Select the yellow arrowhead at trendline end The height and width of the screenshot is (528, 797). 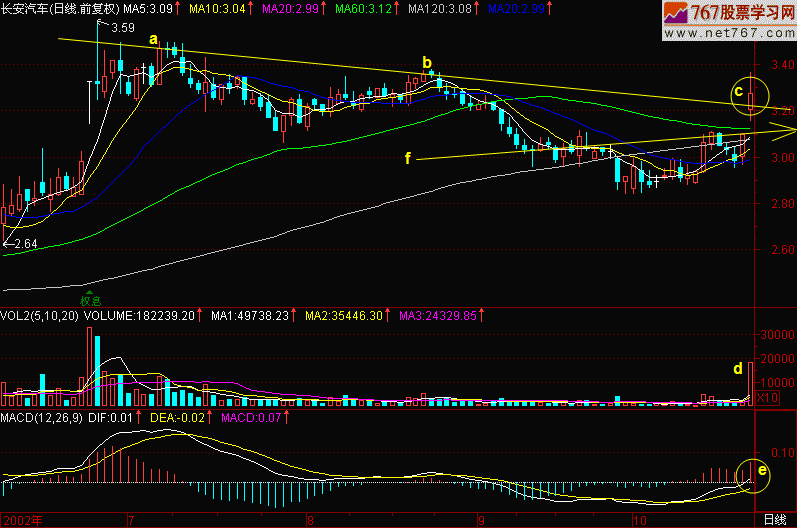[x=789, y=130]
